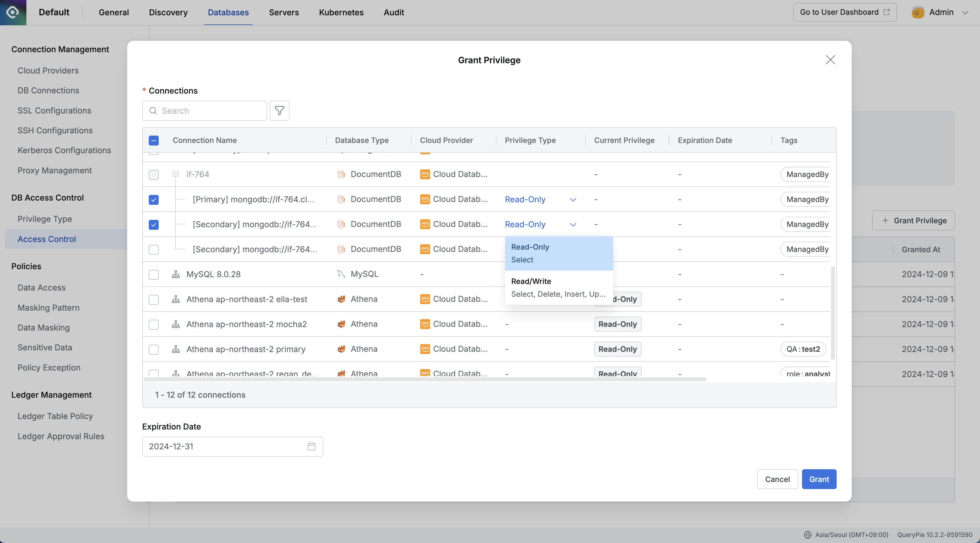
Task: Click Go to User Dashboard
Action: (x=844, y=12)
